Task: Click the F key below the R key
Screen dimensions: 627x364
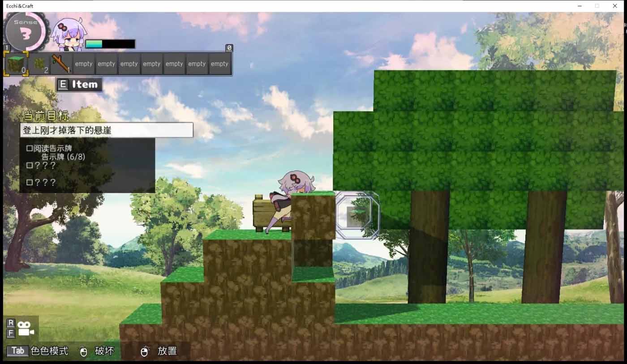Action: tap(11, 333)
